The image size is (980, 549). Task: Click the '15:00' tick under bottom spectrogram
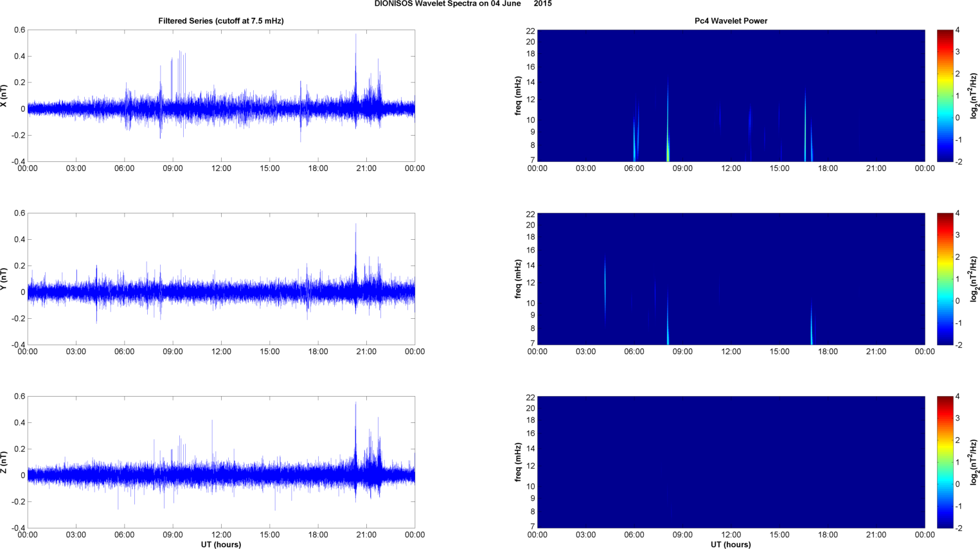(x=780, y=535)
